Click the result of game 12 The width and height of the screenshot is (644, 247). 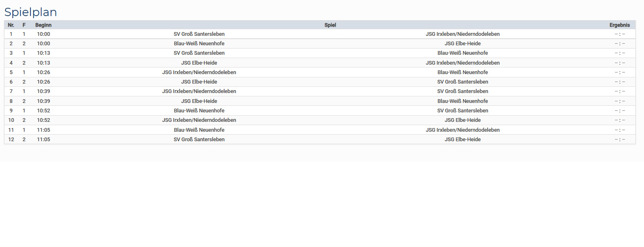620,140
